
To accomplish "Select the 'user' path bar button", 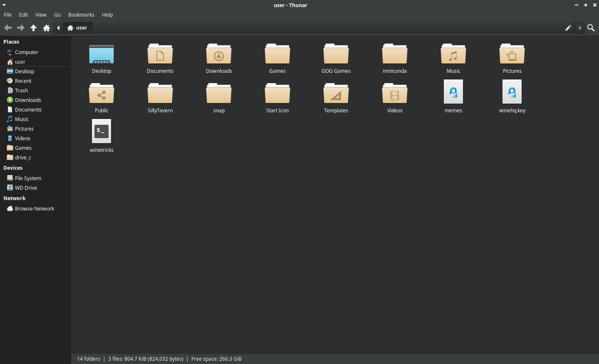I will click(78, 28).
